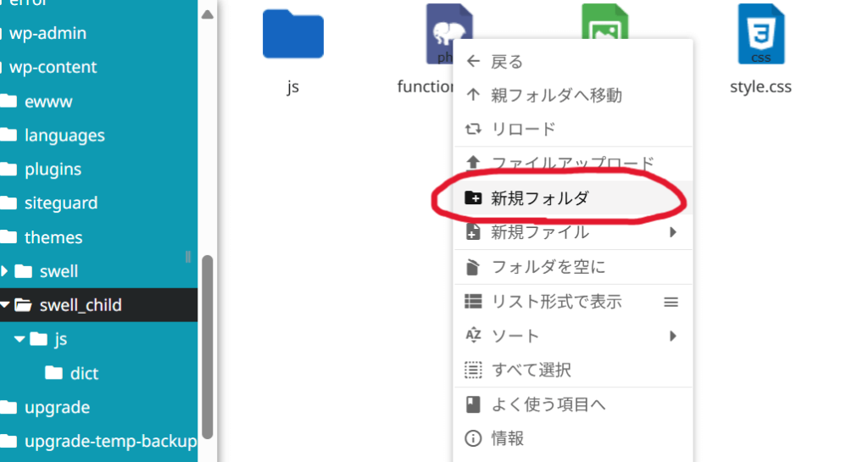Click the back arrow icon labeled 戻る

coord(473,62)
